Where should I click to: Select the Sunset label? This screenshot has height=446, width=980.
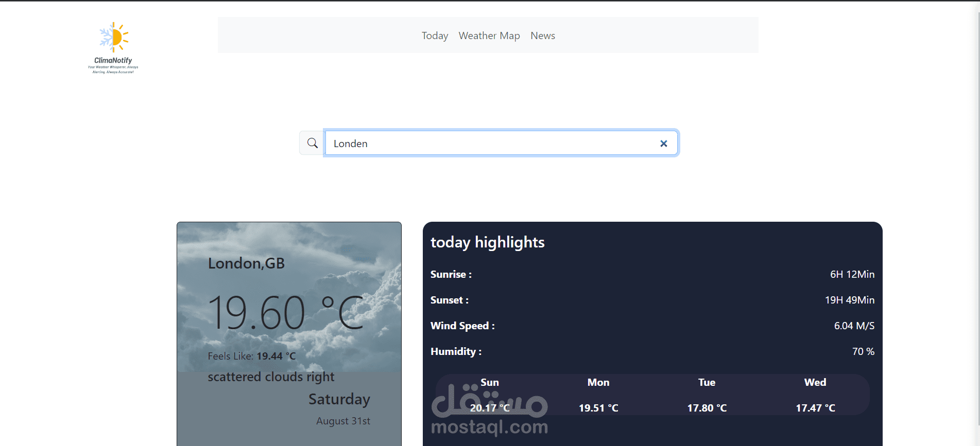(450, 300)
